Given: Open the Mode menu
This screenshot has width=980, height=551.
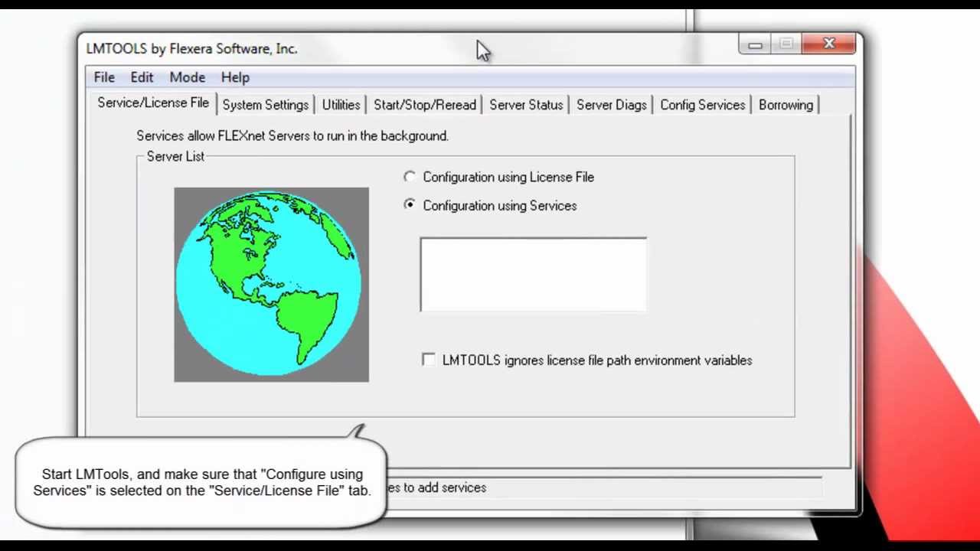Looking at the screenshot, I should (x=188, y=77).
